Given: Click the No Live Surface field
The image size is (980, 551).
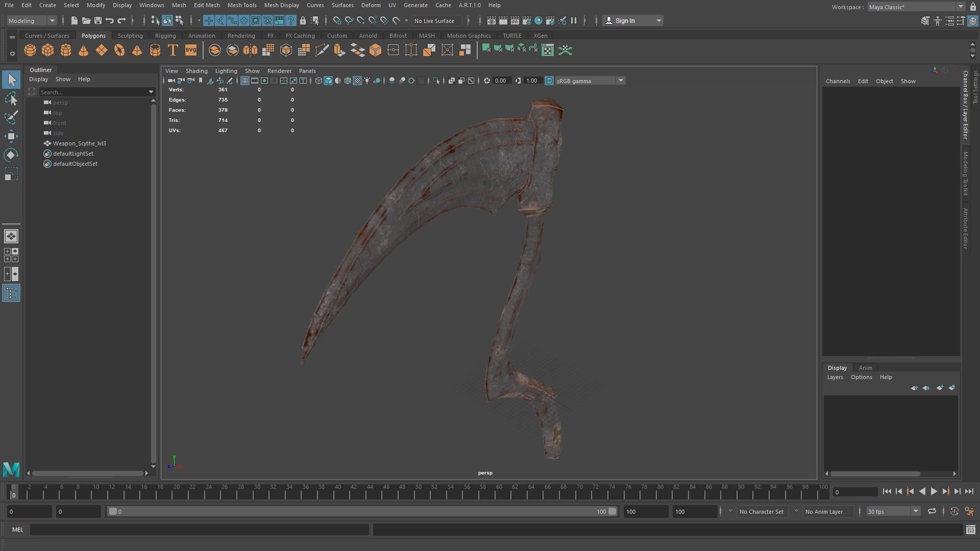Looking at the screenshot, I should point(437,20).
